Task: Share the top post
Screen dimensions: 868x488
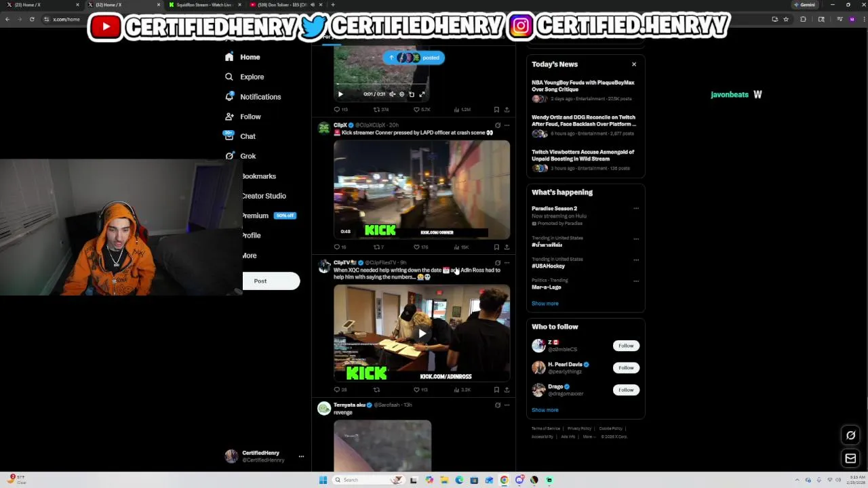Action: [507, 109]
